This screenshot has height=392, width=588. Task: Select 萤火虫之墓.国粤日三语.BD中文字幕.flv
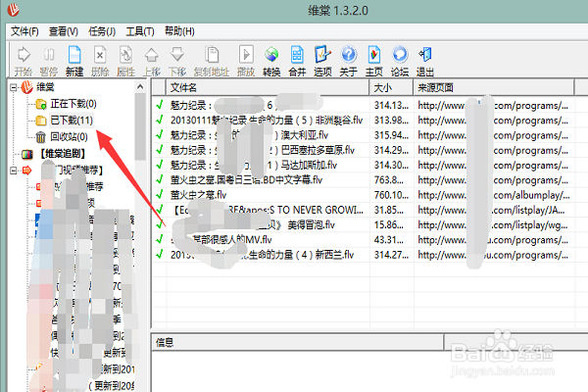tap(246, 180)
